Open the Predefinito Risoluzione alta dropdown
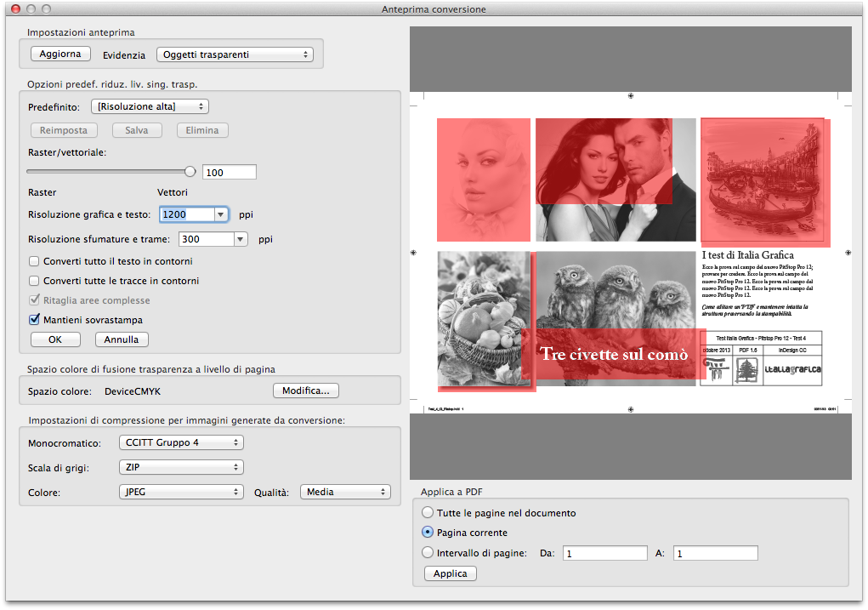 150,106
